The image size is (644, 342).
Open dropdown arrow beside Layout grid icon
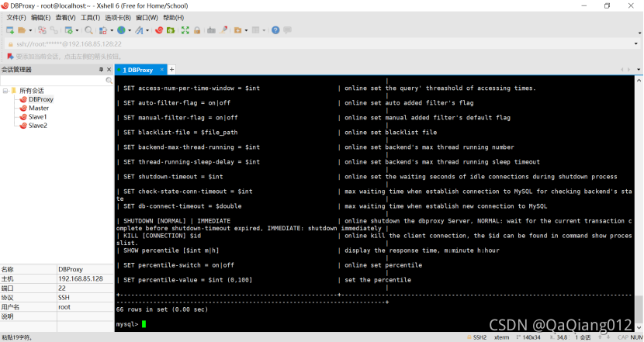264,30
